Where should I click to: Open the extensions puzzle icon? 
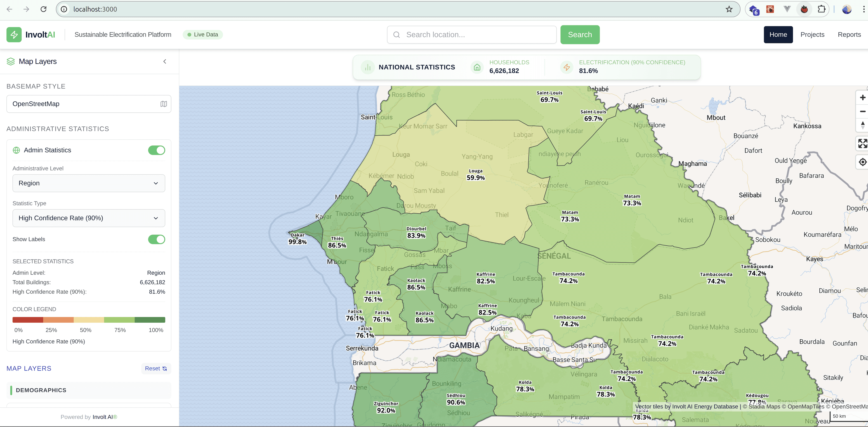tap(821, 9)
